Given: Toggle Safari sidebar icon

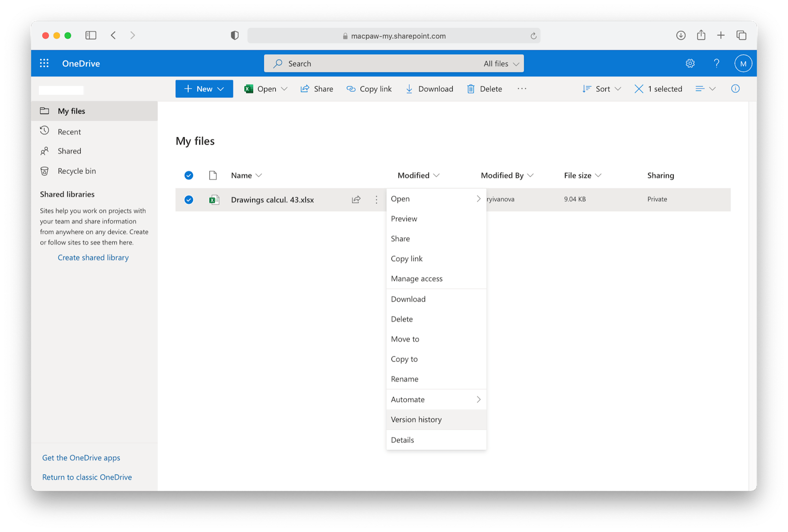Looking at the screenshot, I should pos(91,35).
